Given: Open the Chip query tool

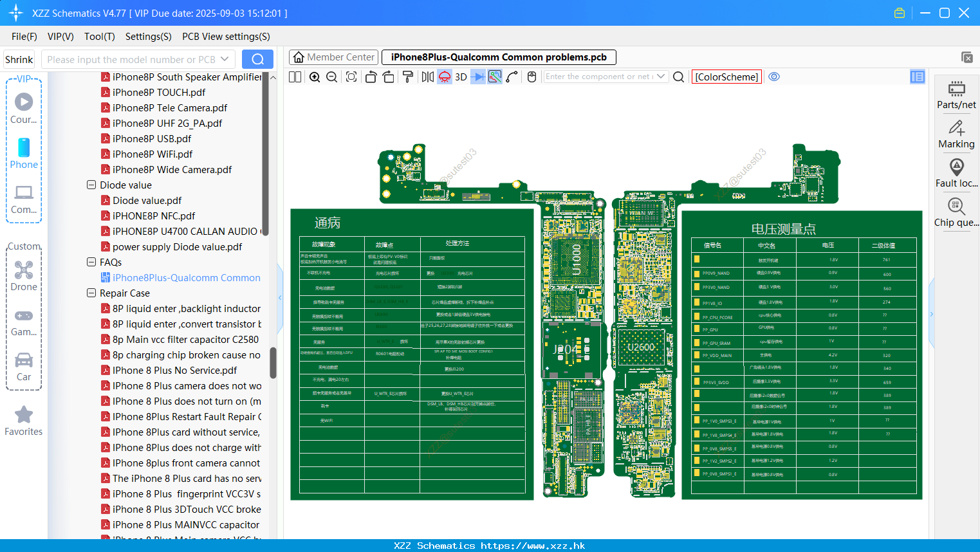Looking at the screenshot, I should click(956, 212).
